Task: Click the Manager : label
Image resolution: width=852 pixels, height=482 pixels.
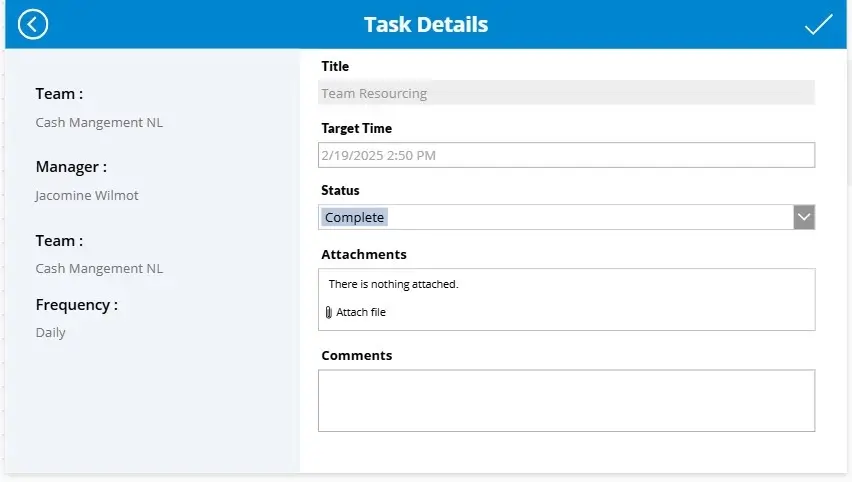Action: point(71,167)
